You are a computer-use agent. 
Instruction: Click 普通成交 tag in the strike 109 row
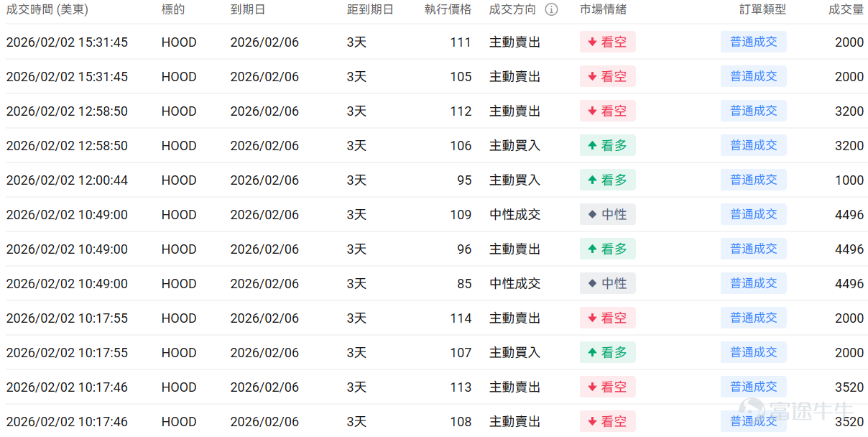pos(754,214)
